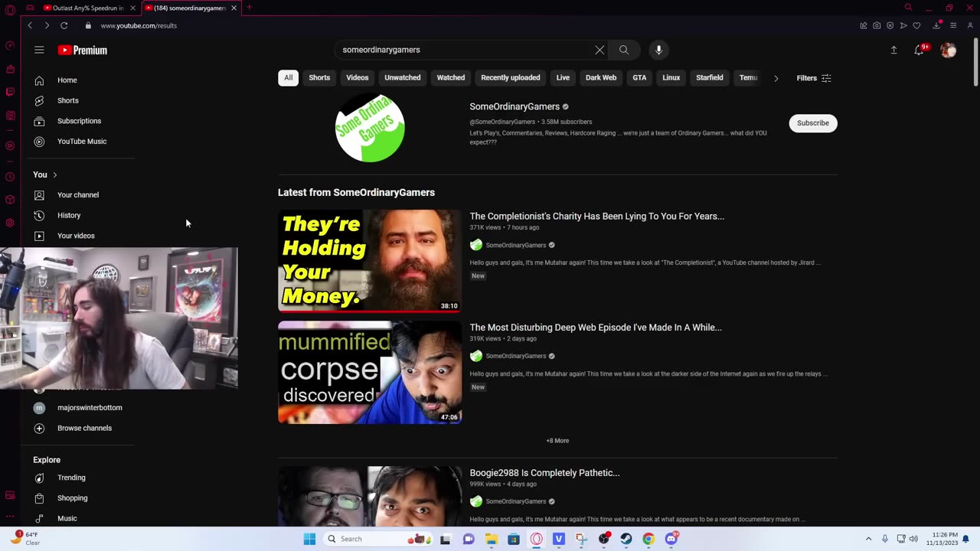
Task: Open Most Disturbing Deep Web Episode title
Action: [596, 328]
